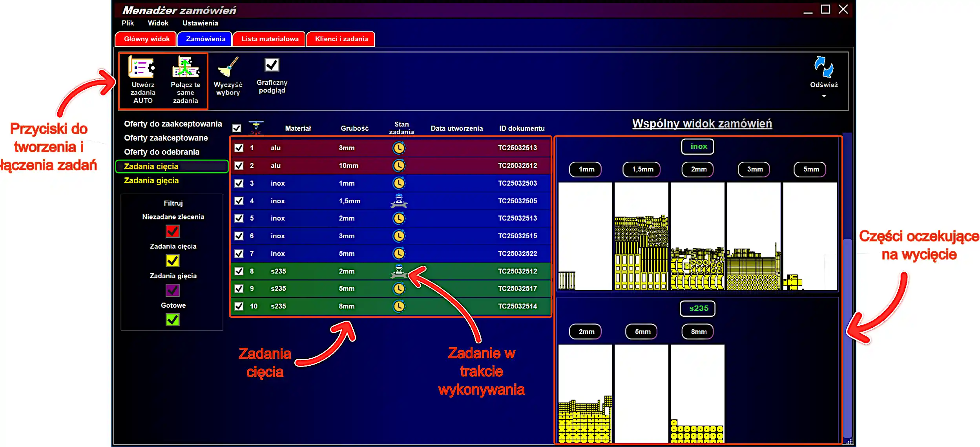This screenshot has width=980, height=447.
Task: Open the Widok menu
Action: pos(158,23)
